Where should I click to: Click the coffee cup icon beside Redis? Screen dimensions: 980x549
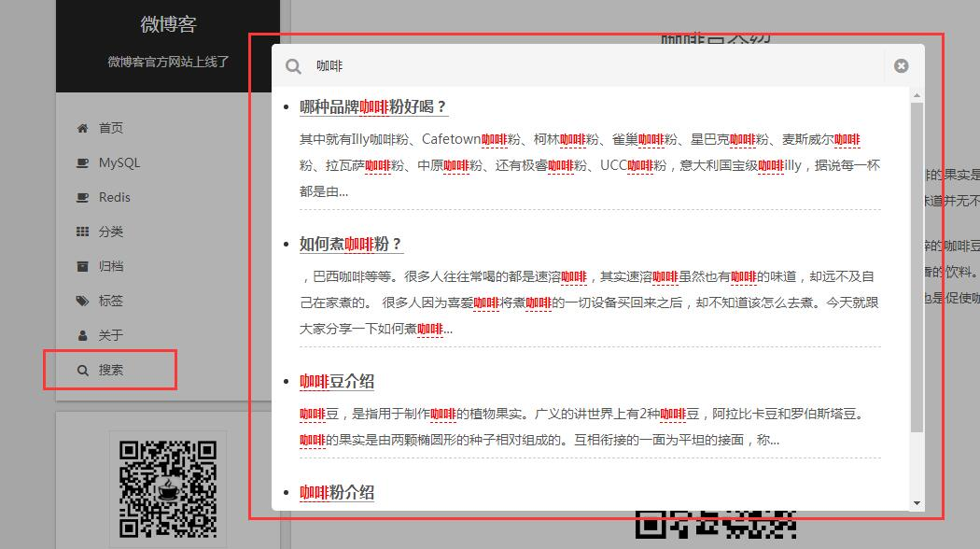click(x=82, y=198)
